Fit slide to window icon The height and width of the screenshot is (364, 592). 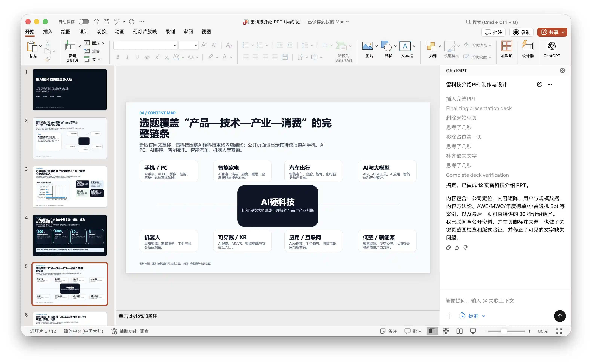coord(559,331)
